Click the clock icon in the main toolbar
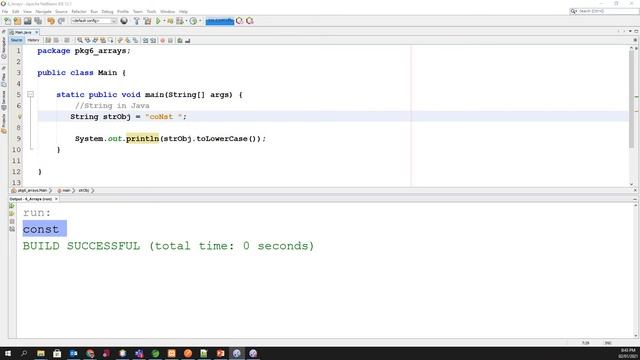 [193, 21]
